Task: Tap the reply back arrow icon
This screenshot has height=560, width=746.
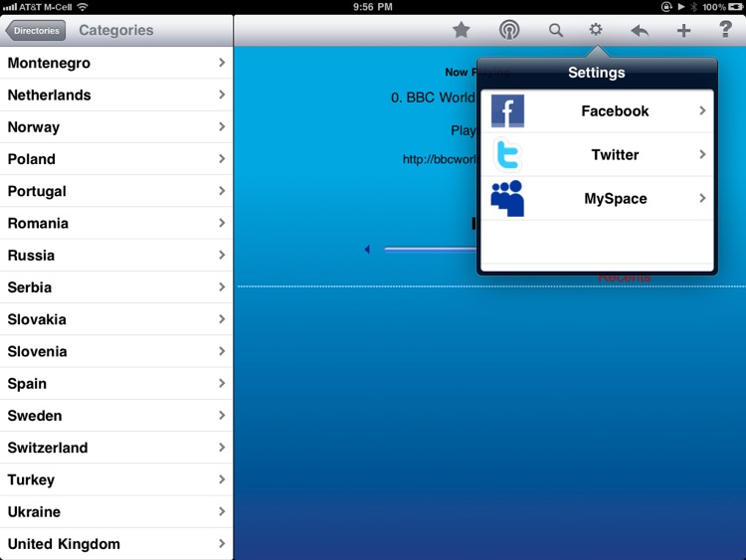Action: coord(640,31)
